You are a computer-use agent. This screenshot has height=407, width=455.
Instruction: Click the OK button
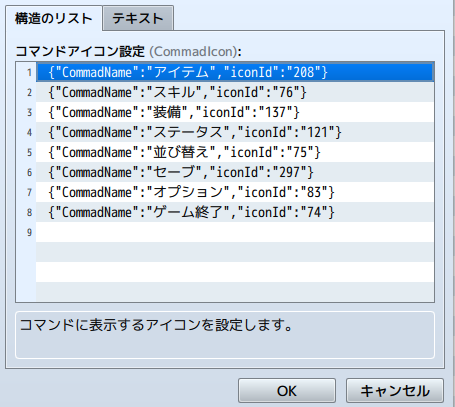pos(287,391)
